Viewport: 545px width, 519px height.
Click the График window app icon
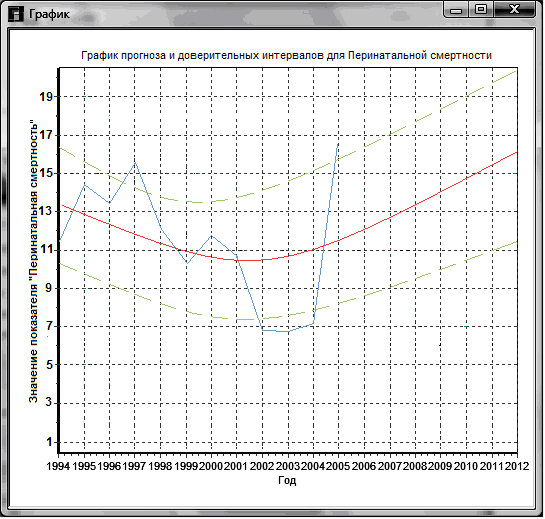(16, 15)
